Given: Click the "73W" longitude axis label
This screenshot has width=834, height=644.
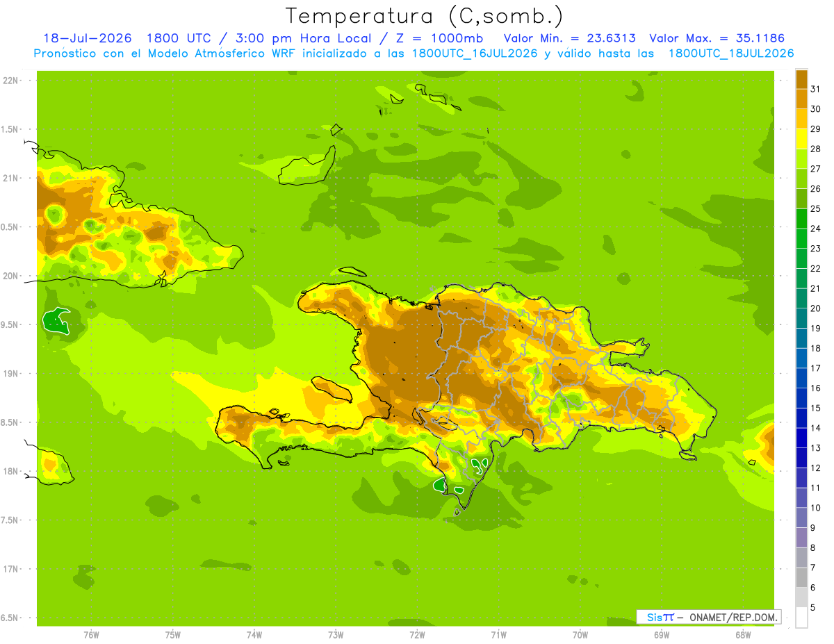Looking at the screenshot, I should [x=336, y=634].
